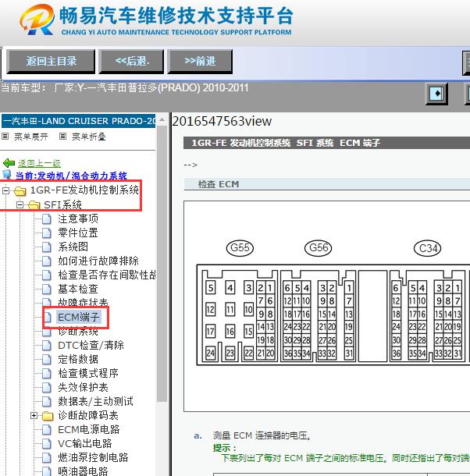The image size is (470, 476).
Task: Collapse the 1GR-FE发动机控制系统 folder
Action: point(5,190)
